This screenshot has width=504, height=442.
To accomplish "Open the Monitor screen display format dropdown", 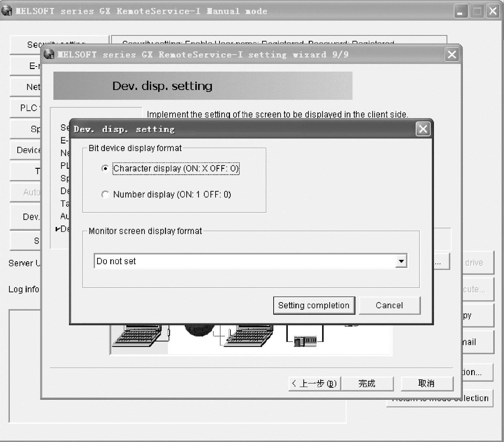I will point(401,261).
